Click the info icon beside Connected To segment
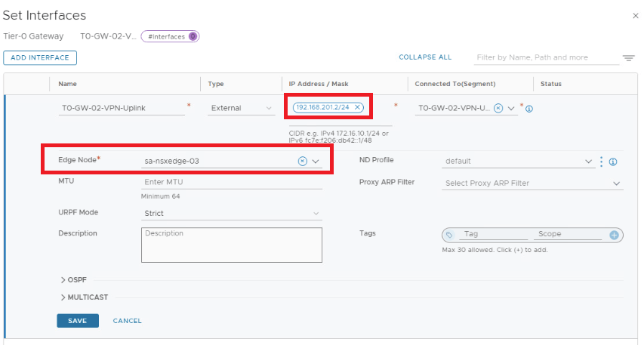The image size is (644, 345). coord(529,109)
